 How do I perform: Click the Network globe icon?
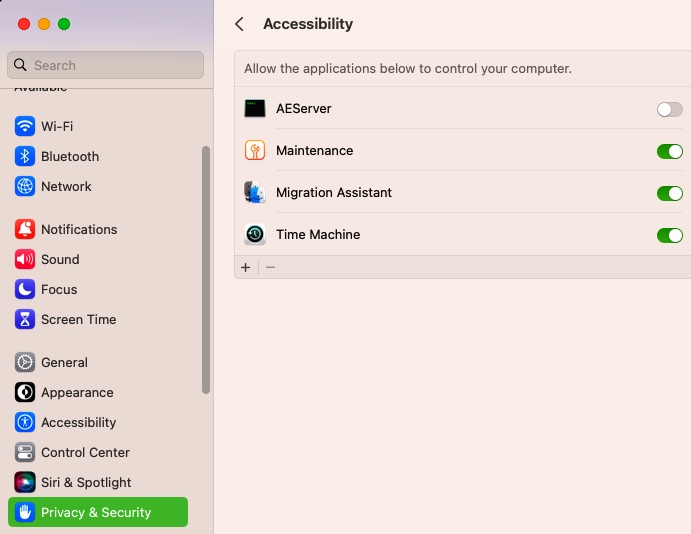25,186
